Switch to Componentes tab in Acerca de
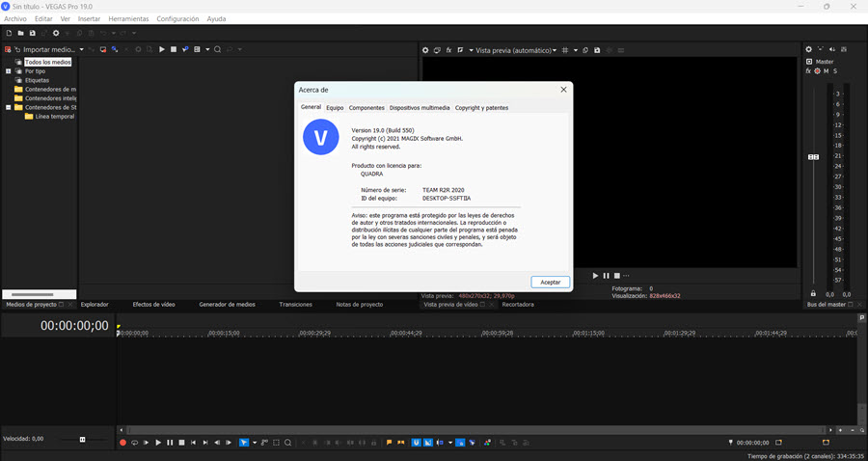 (366, 108)
